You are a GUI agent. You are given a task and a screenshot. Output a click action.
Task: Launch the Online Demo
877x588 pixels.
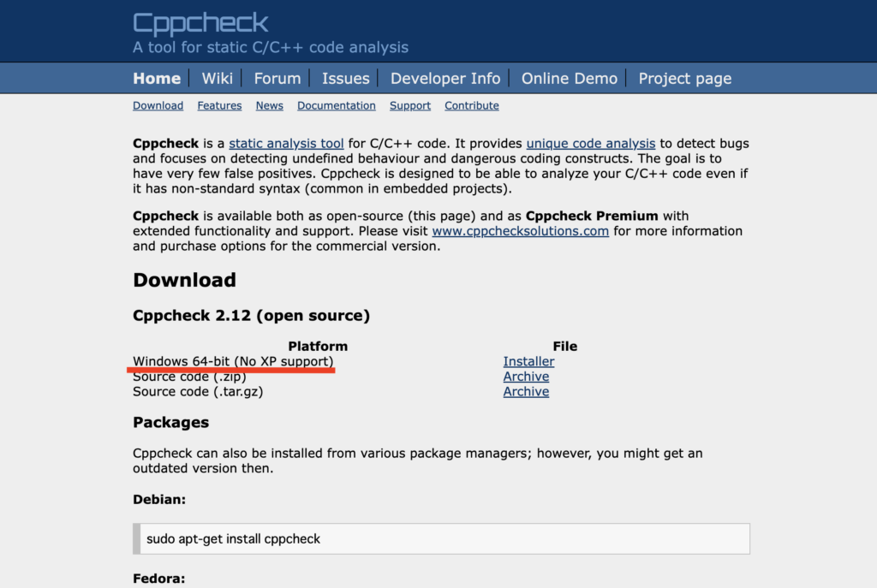(569, 78)
